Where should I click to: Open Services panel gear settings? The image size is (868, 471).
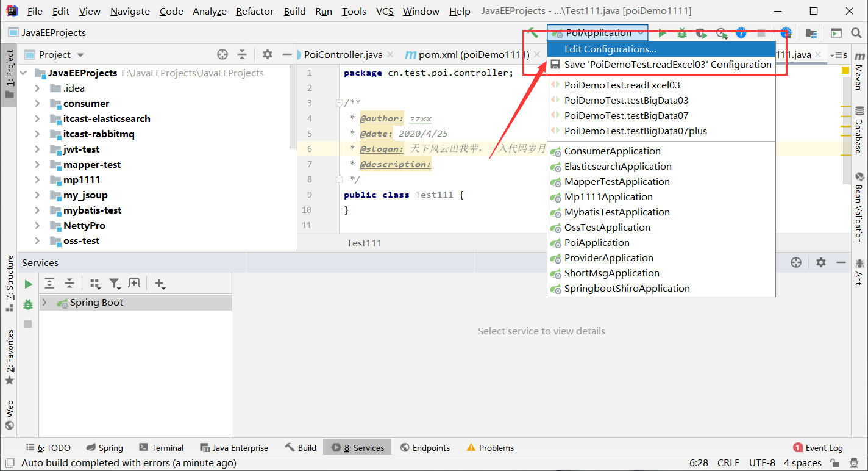[821, 262]
